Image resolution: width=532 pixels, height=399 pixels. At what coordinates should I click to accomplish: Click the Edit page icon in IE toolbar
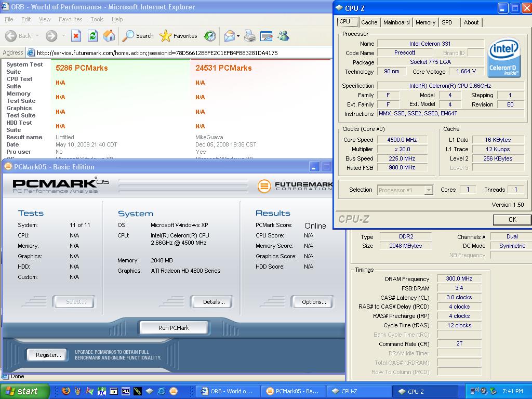[267, 36]
